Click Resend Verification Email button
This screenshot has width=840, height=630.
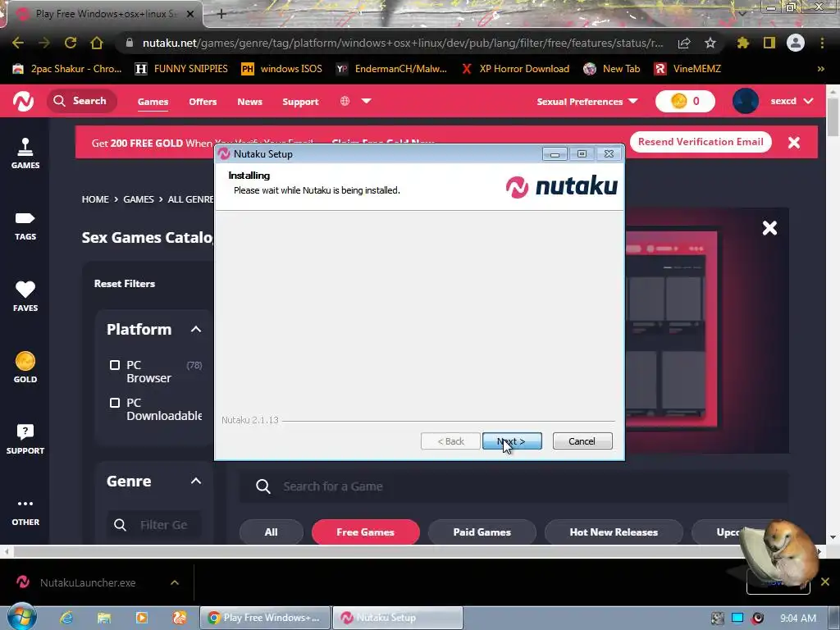pyautogui.click(x=701, y=142)
